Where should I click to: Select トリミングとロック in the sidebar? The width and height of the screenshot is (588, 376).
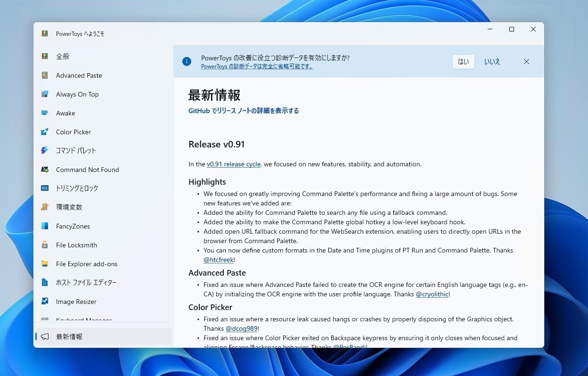click(x=77, y=188)
